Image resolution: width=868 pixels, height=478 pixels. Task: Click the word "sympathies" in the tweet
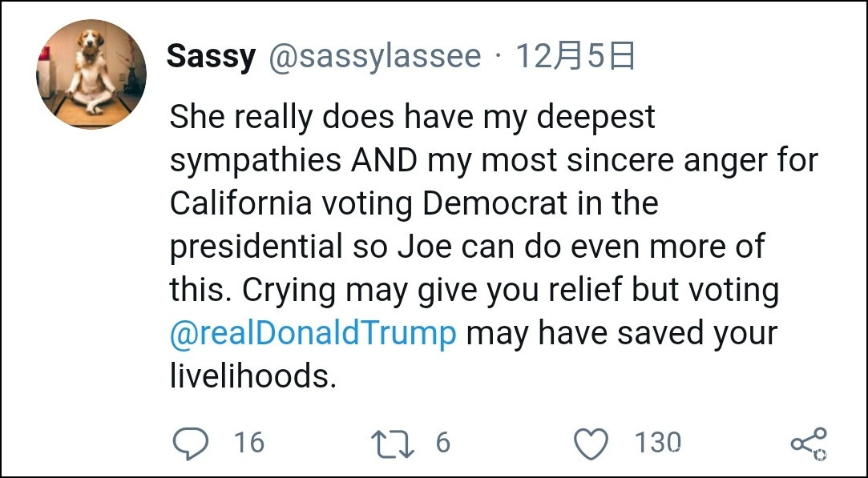[256, 160]
